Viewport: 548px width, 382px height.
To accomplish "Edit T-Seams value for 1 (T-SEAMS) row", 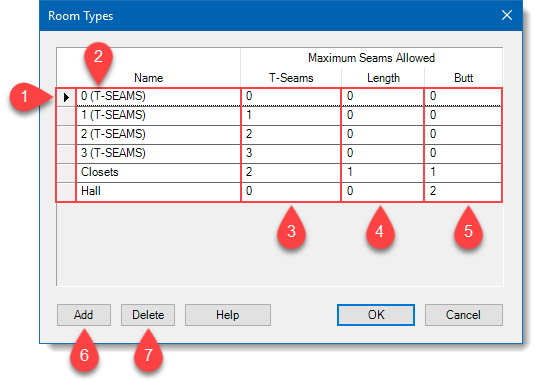I will (291, 116).
